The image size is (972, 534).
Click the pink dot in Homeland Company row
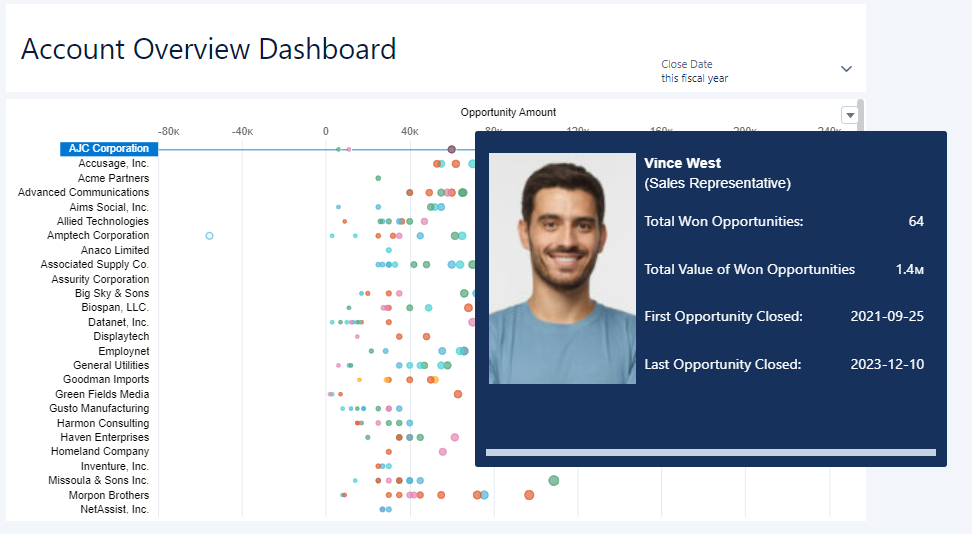coord(443,452)
